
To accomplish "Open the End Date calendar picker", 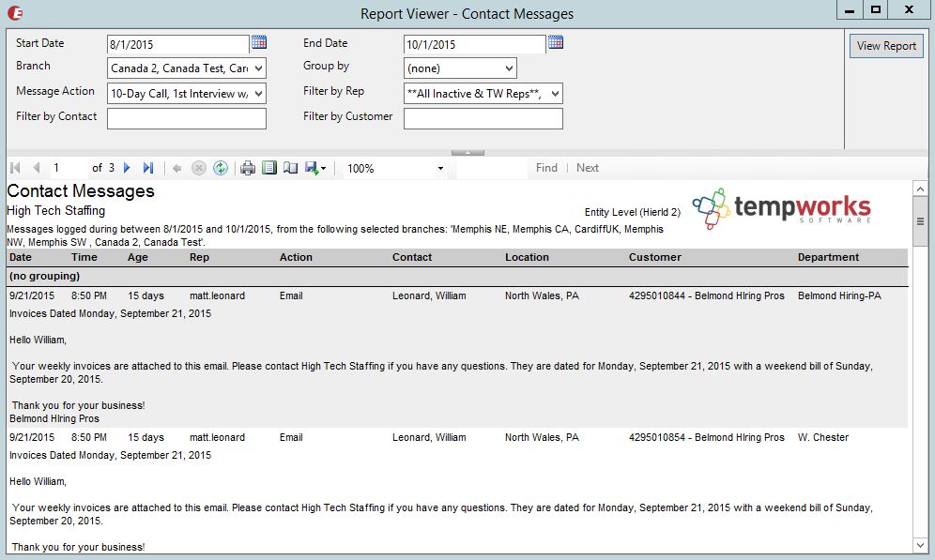I will (x=556, y=42).
